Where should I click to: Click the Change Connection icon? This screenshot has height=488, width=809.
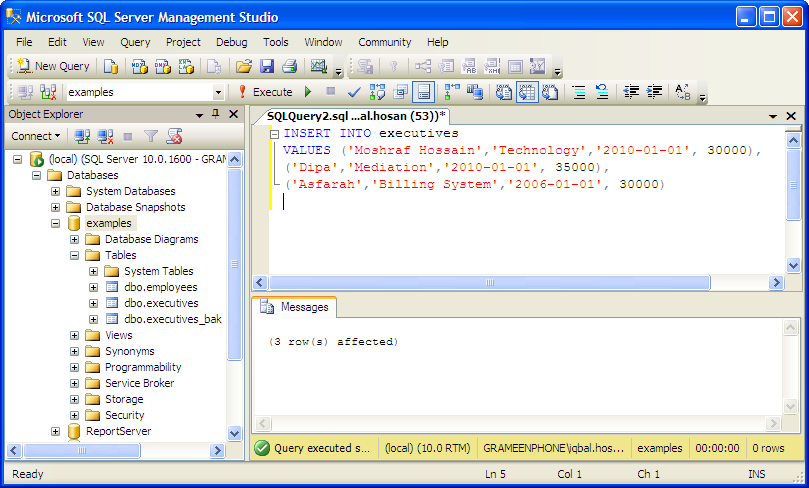pos(48,92)
